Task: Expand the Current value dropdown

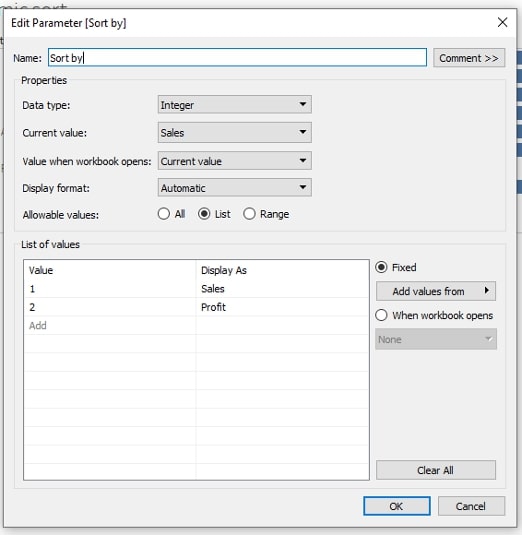Action: (x=235, y=132)
